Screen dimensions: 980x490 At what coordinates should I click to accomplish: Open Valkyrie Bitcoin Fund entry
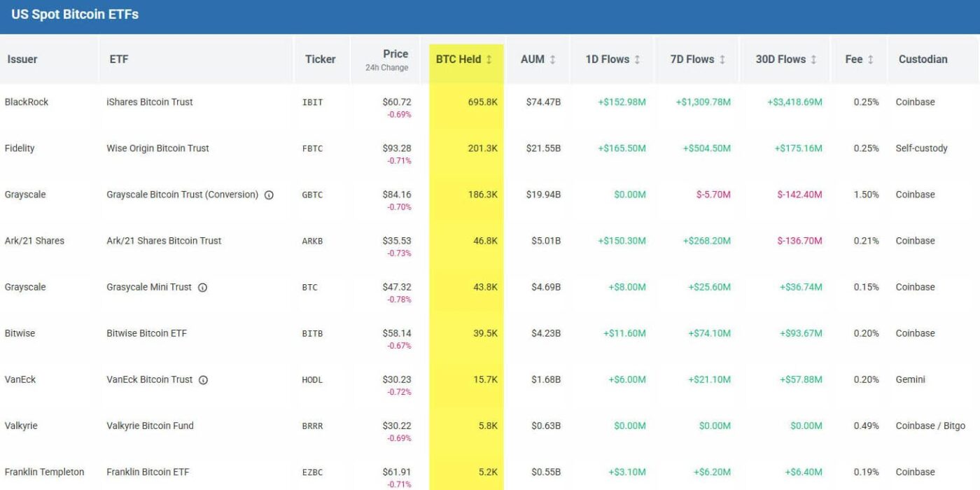click(x=150, y=426)
